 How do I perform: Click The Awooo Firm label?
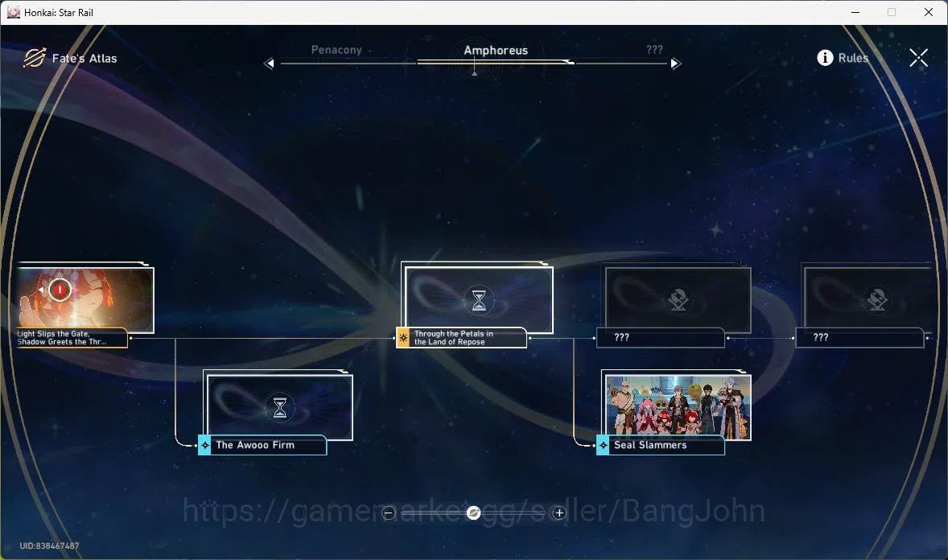click(x=255, y=445)
